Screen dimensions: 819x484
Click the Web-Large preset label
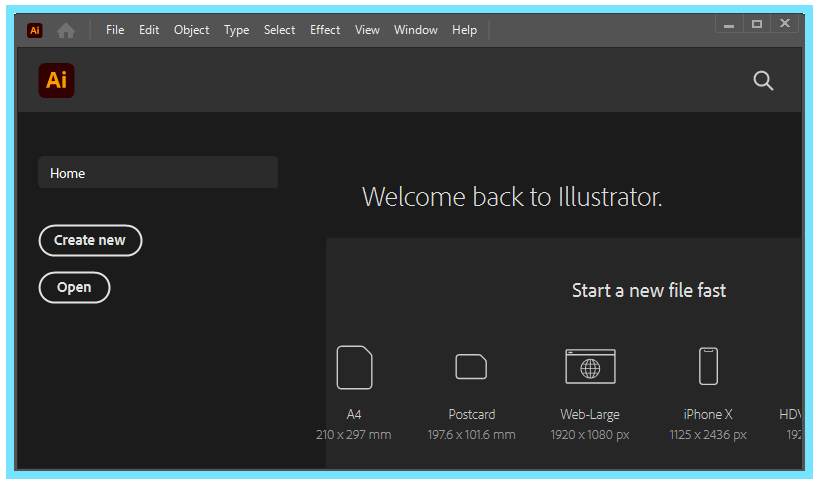(x=590, y=415)
